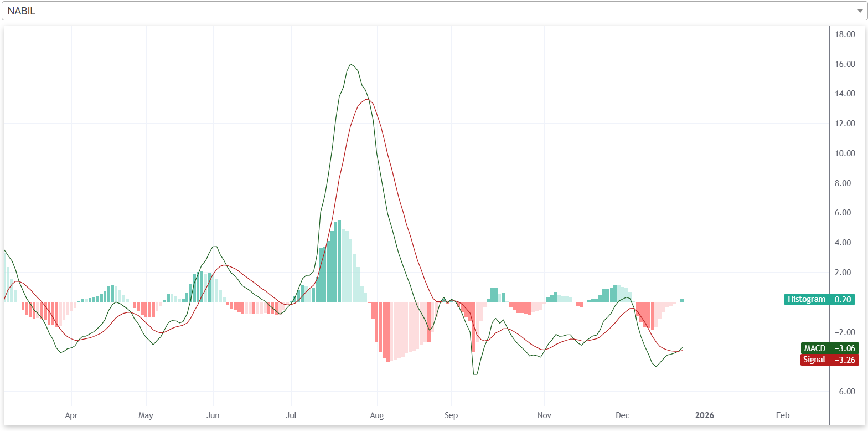
Task: Click the Jun label on time axis
Action: point(213,415)
